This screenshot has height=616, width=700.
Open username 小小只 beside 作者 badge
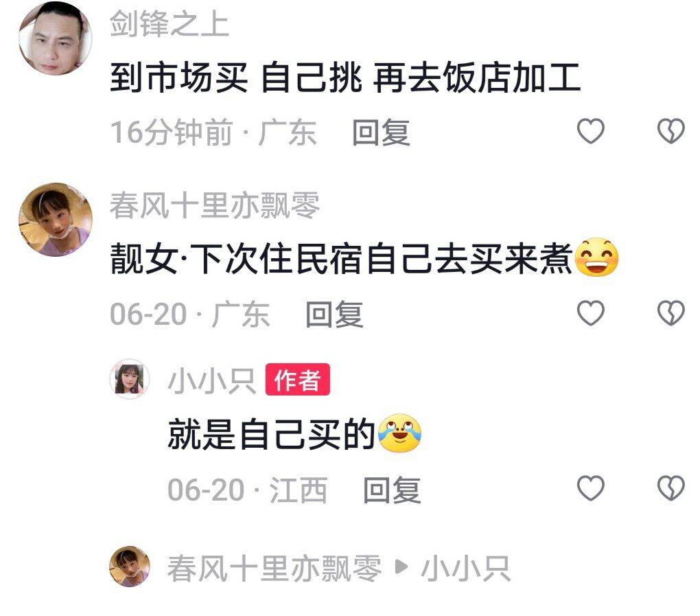(x=211, y=380)
